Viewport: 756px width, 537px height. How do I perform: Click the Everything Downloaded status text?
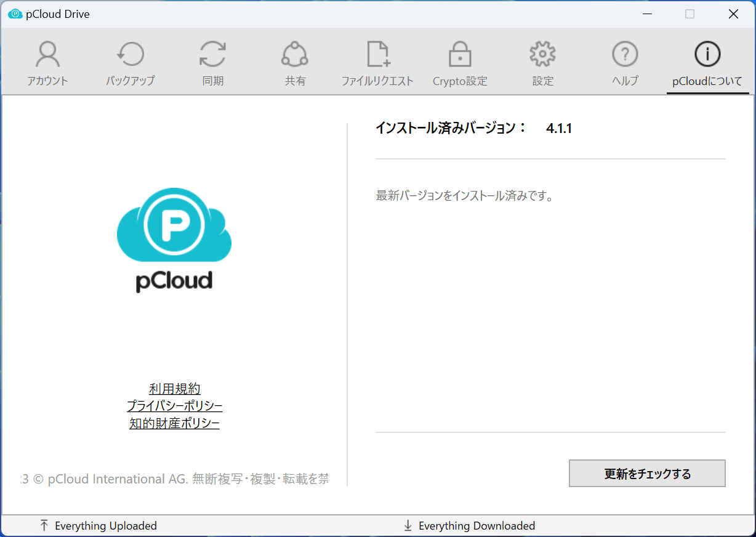tap(477, 526)
